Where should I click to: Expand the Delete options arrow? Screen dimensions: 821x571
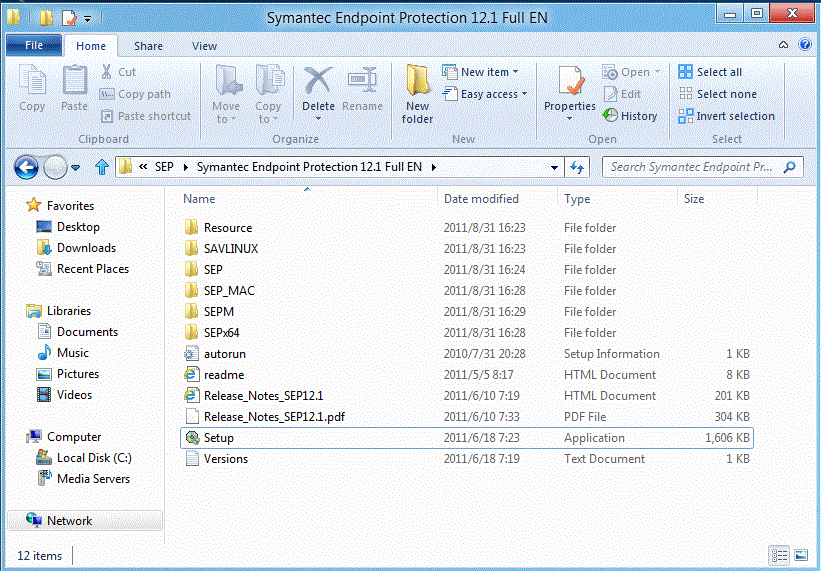click(x=318, y=119)
